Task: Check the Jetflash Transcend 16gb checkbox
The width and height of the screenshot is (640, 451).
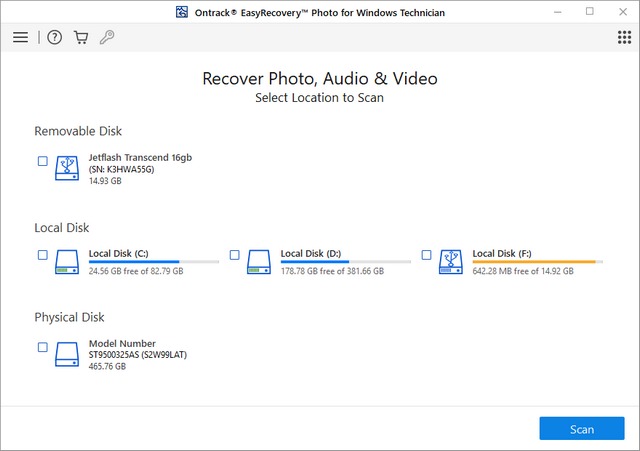Action: pyautogui.click(x=42, y=161)
